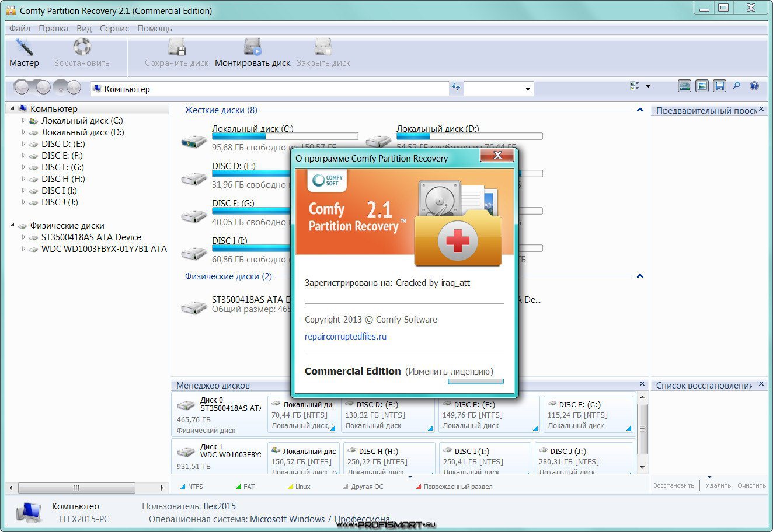Image resolution: width=773 pixels, height=532 pixels.
Task: Select DISC E: (F:) in tree
Action: coord(62,156)
